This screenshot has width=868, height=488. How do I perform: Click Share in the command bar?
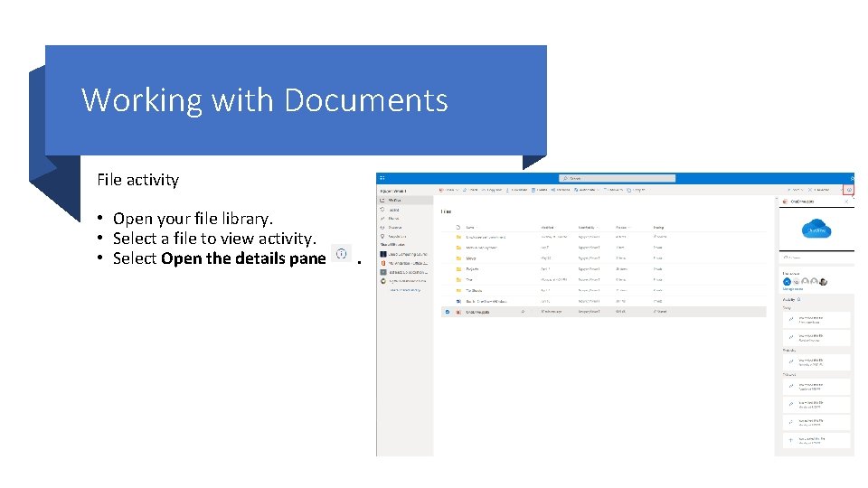[470, 190]
